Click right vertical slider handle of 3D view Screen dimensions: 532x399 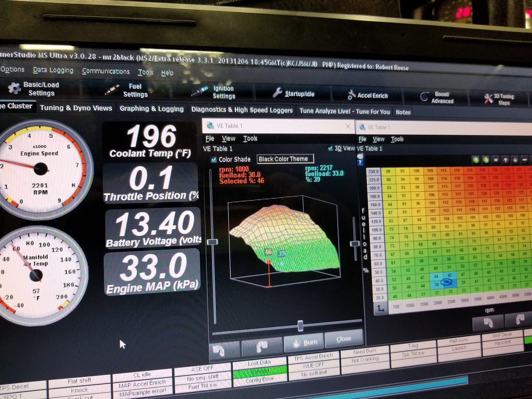click(x=355, y=243)
